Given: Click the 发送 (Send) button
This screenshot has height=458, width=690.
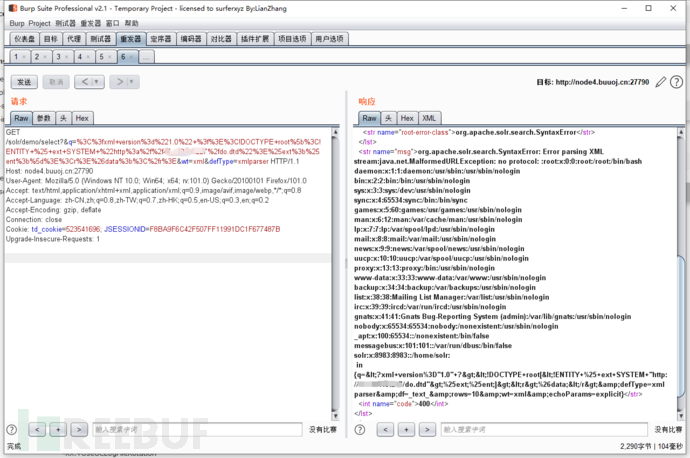Looking at the screenshot, I should click(24, 81).
